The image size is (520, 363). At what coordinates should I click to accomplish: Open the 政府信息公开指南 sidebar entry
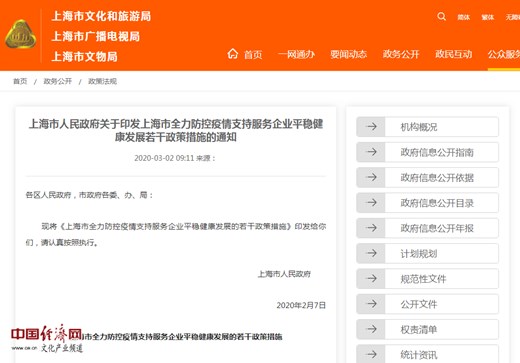coord(428,152)
